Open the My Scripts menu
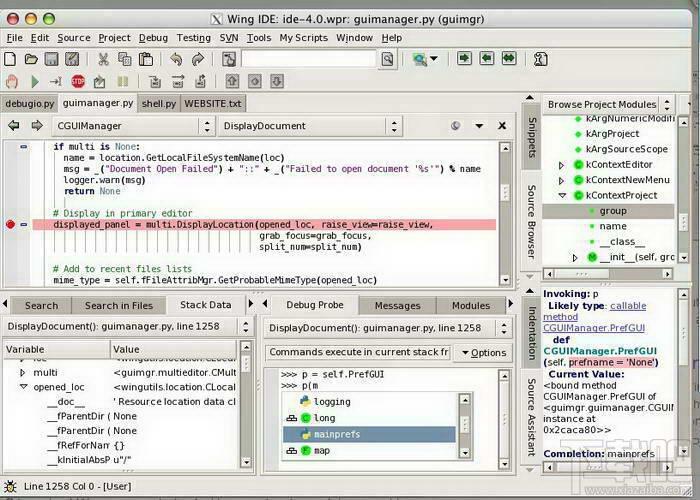 coord(304,38)
